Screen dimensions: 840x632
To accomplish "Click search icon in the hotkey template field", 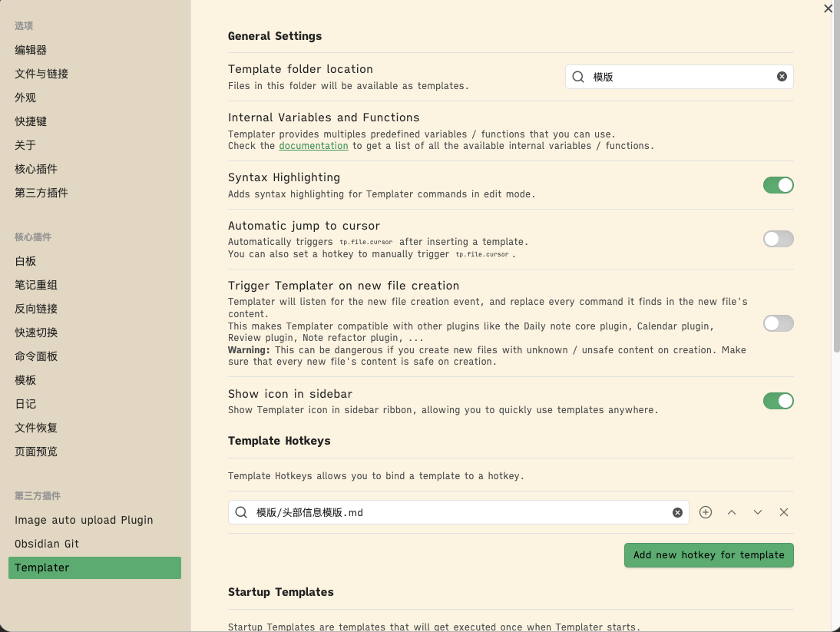I will [x=241, y=512].
